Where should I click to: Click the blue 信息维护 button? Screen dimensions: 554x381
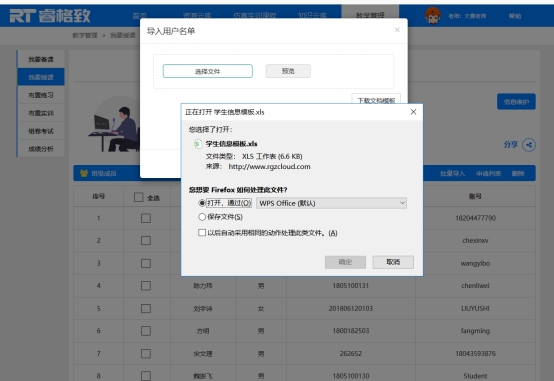pos(516,102)
